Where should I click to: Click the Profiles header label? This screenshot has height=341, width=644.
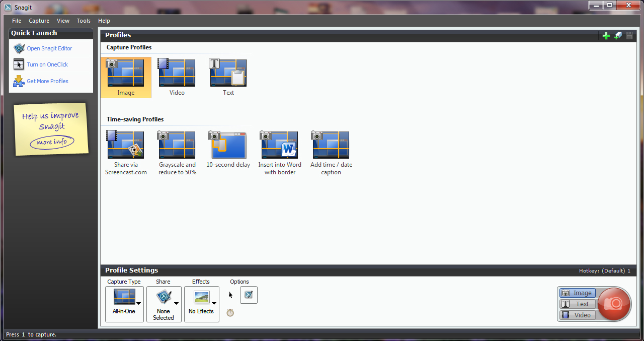point(118,35)
